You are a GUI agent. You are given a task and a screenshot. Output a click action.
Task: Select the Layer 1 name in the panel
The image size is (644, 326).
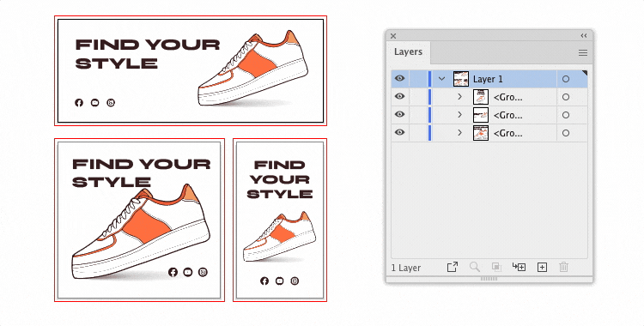(488, 79)
